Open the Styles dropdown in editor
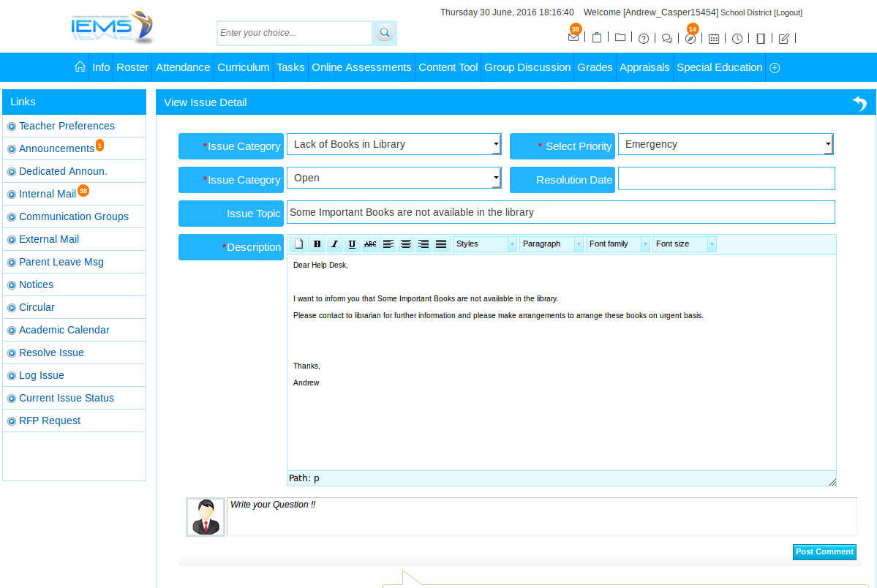 484,244
